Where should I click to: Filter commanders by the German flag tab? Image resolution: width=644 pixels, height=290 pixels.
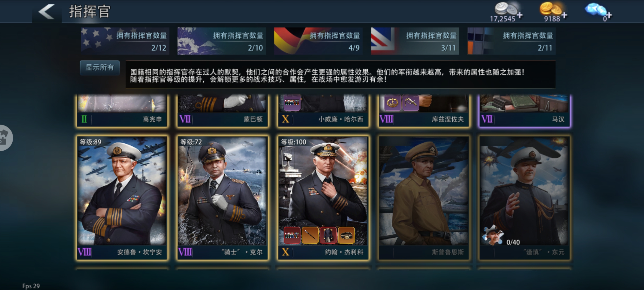click(318, 41)
